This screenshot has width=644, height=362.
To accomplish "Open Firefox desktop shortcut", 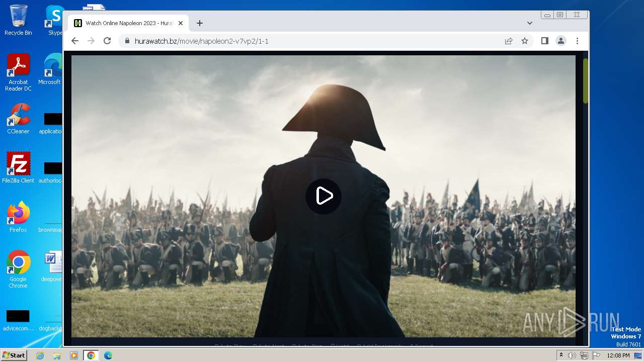I will coord(18,217).
